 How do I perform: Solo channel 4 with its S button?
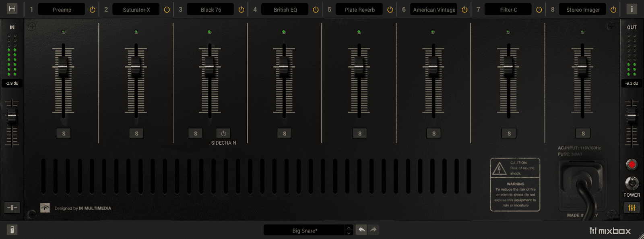pos(285,133)
